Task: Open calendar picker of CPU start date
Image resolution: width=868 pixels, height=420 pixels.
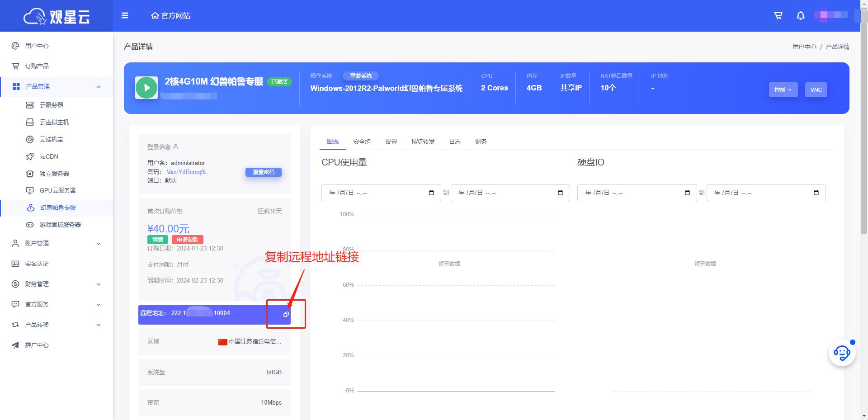Action: point(431,193)
